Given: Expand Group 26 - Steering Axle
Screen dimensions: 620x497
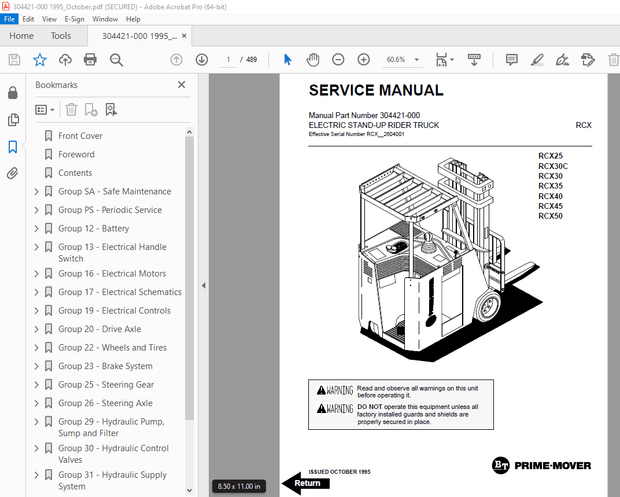Looking at the screenshot, I should pyautogui.click(x=36, y=403).
